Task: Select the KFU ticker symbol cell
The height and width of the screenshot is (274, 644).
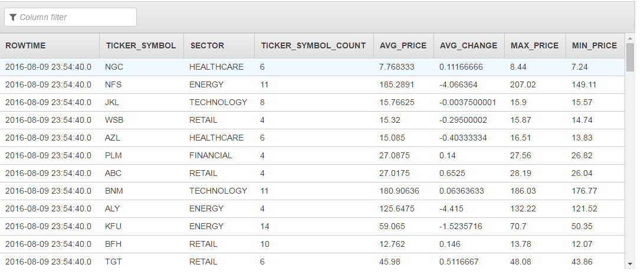Action: (x=114, y=226)
